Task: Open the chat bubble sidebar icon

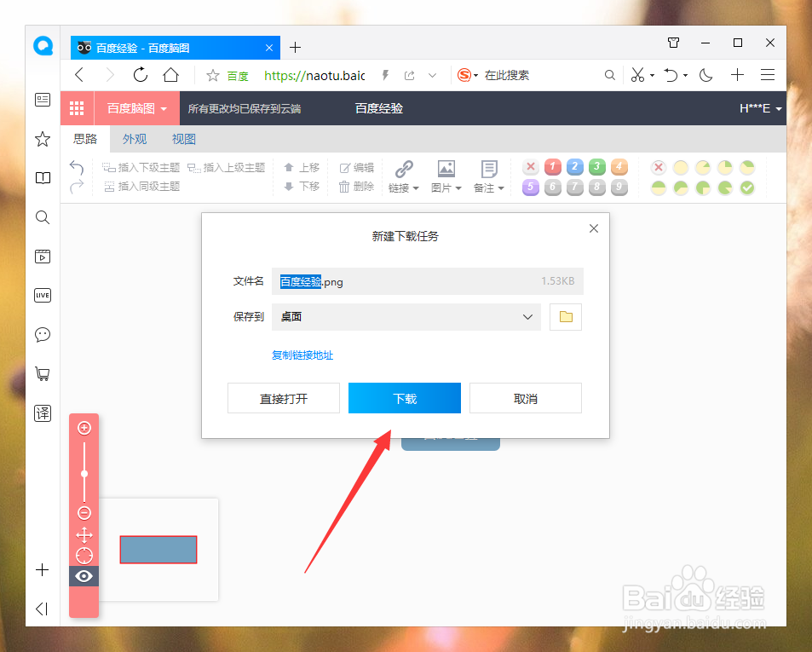Action: tap(43, 335)
